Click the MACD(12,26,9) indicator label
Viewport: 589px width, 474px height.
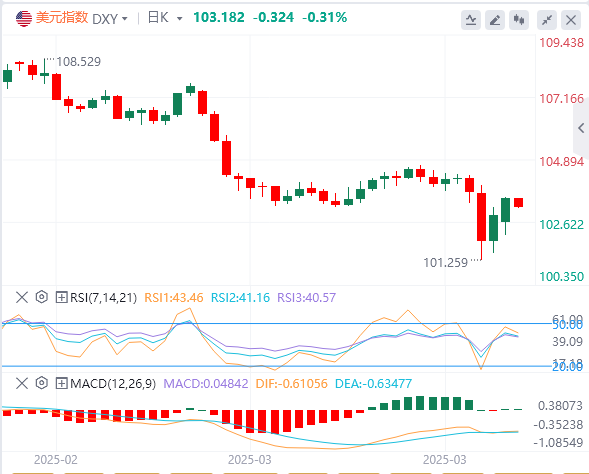tap(113, 383)
